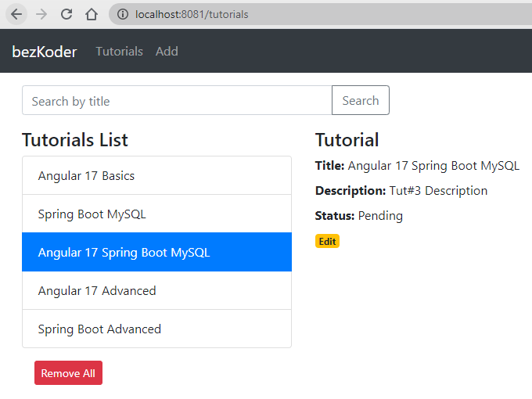Select the highlighted Angular 17 Spring Boot MySQL item
Screen dimensions: 532x399
pyautogui.click(x=156, y=252)
